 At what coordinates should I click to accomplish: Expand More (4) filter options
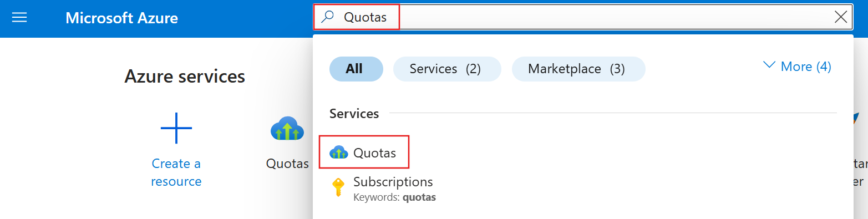(x=797, y=67)
